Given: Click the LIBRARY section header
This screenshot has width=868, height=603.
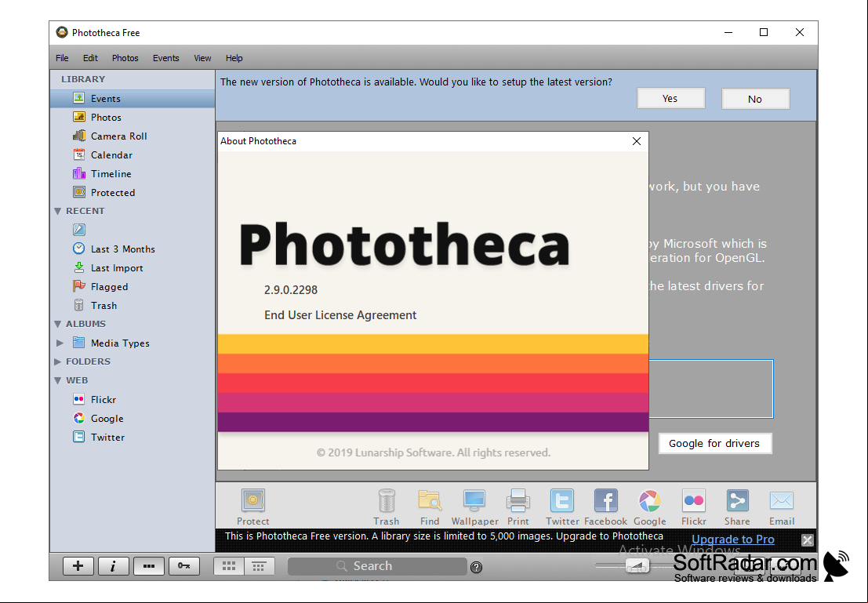Looking at the screenshot, I should click(83, 79).
